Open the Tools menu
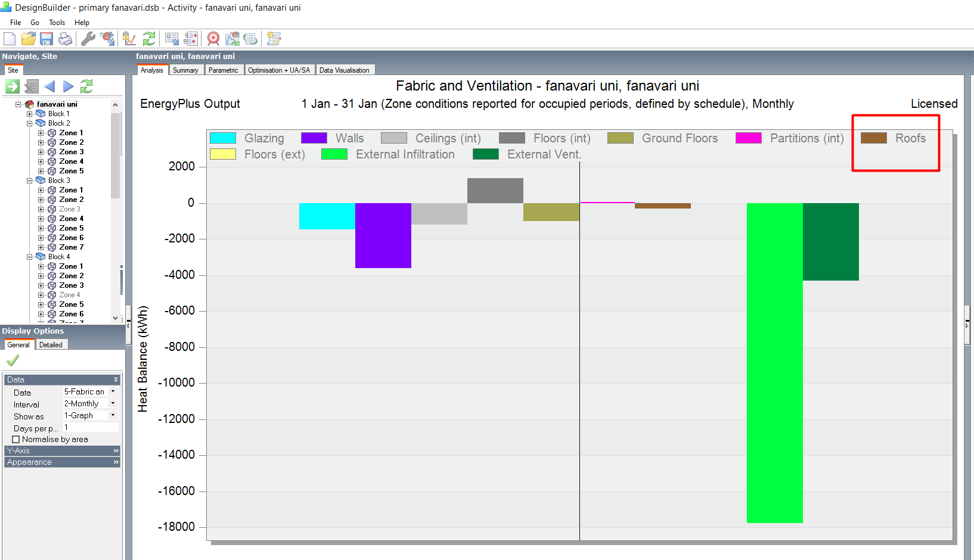This screenshot has height=560, width=974. (x=57, y=23)
